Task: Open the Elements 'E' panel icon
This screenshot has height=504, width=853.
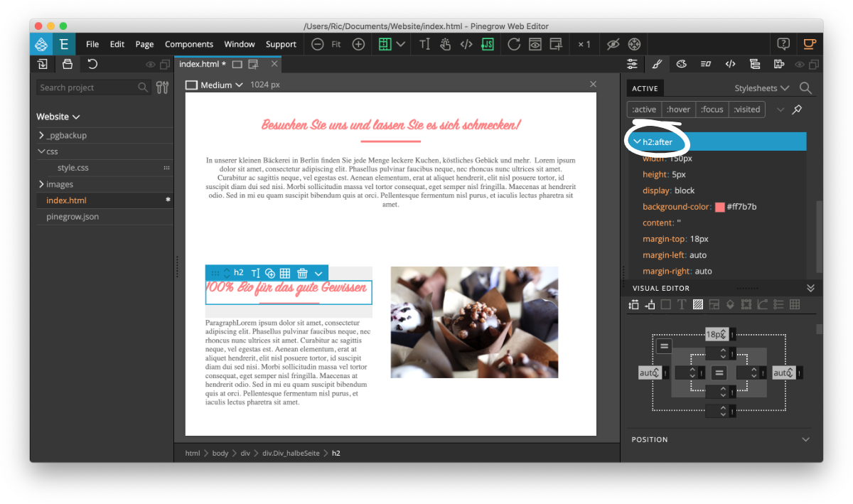Action: tap(63, 44)
